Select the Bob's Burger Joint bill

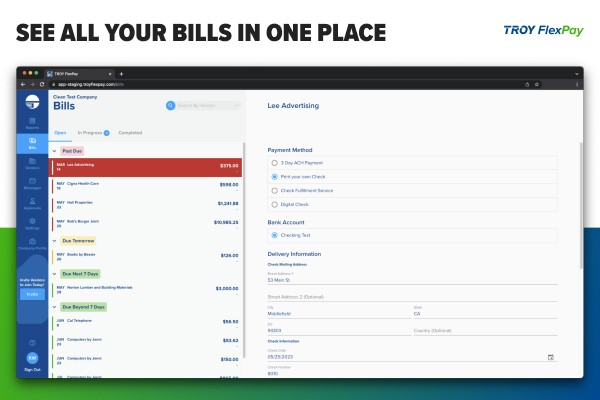click(x=145, y=224)
